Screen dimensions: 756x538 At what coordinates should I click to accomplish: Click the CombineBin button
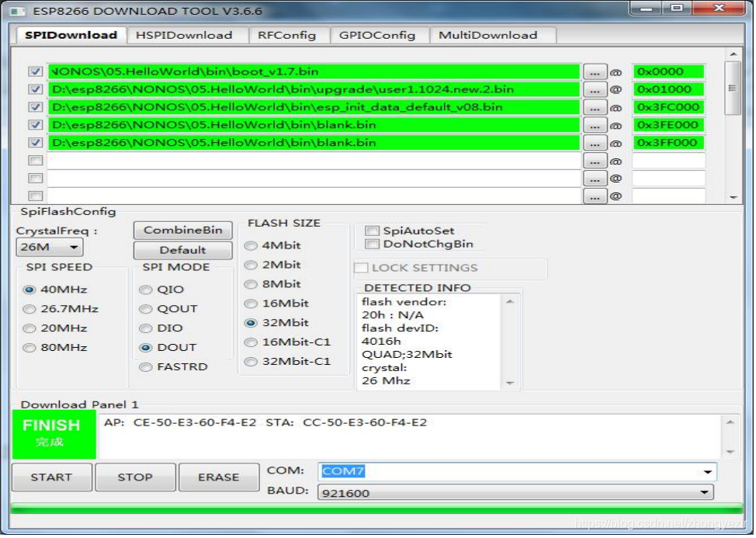tap(182, 231)
